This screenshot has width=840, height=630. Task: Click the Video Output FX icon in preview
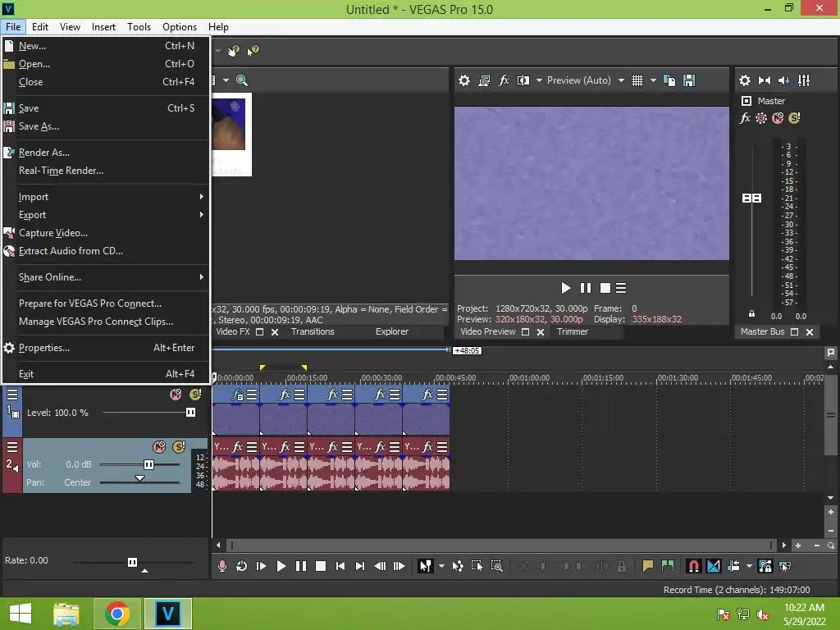504,80
